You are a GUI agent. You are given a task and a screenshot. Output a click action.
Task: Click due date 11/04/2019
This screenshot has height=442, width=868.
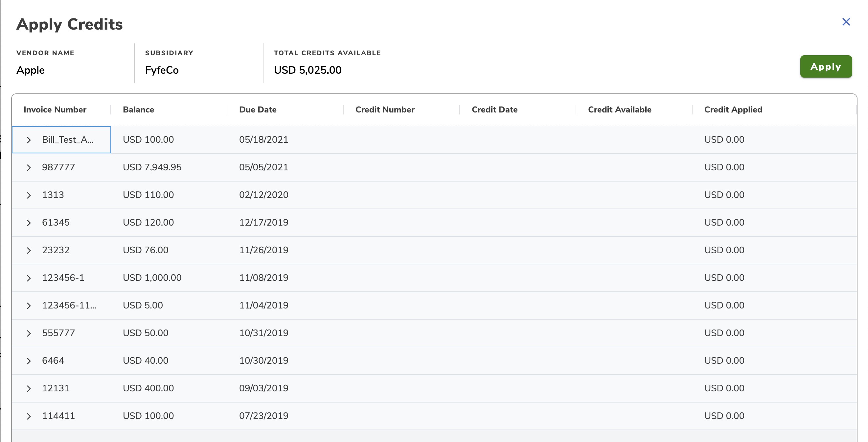click(x=263, y=306)
